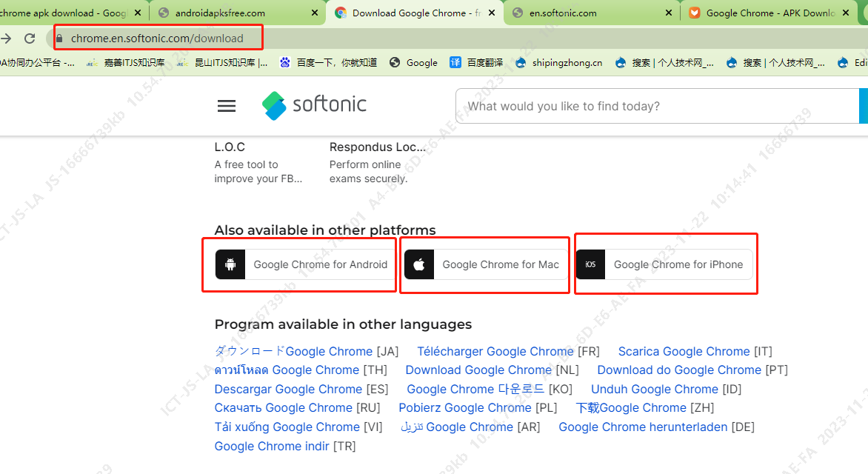Open the Respondus Loc... program link

coord(378,147)
